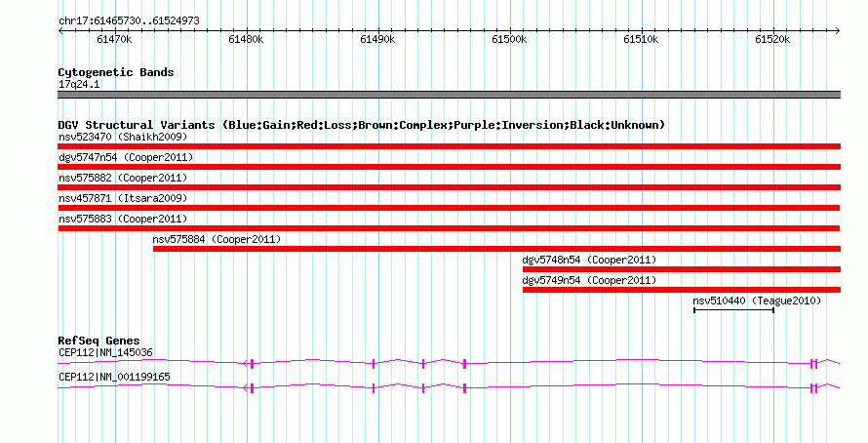Click the paired NM_145036 exons past 61520k
Image resolution: width=868 pixels, height=443 pixels.
pos(813,364)
